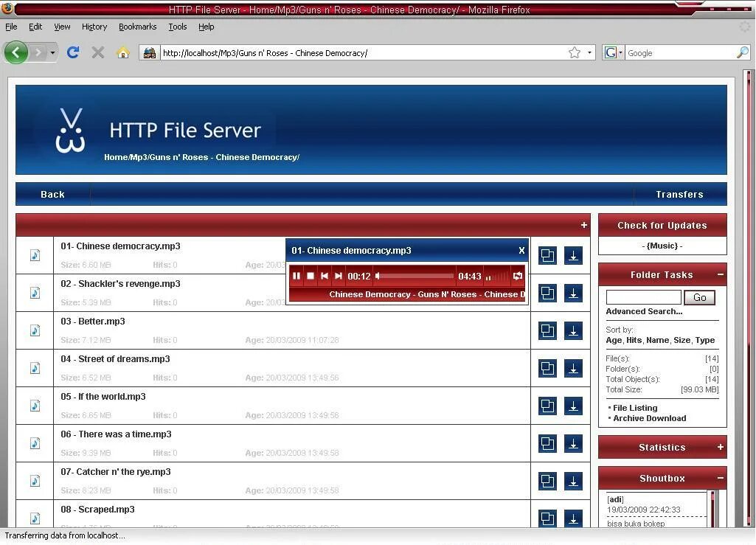Image resolution: width=756 pixels, height=545 pixels.
Task: Start Archive Download
Action: pyautogui.click(x=650, y=419)
